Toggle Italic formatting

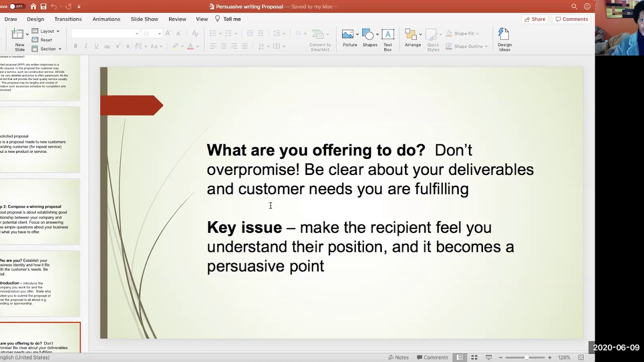86,46
